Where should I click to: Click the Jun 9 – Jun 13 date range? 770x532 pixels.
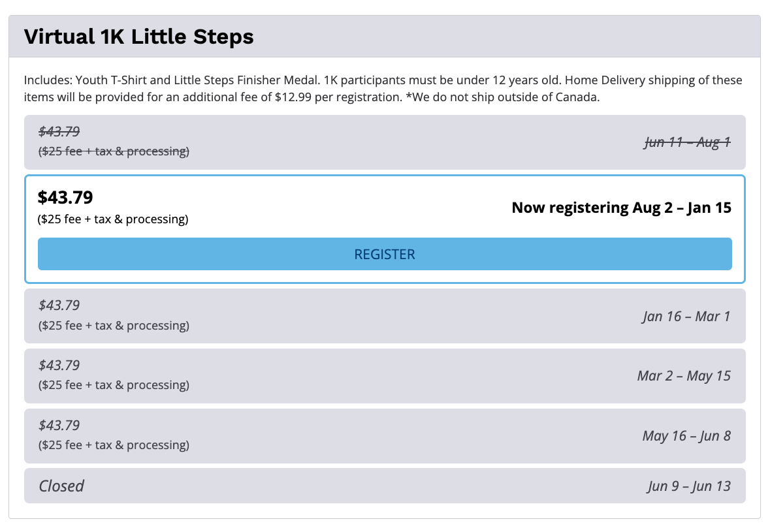689,486
